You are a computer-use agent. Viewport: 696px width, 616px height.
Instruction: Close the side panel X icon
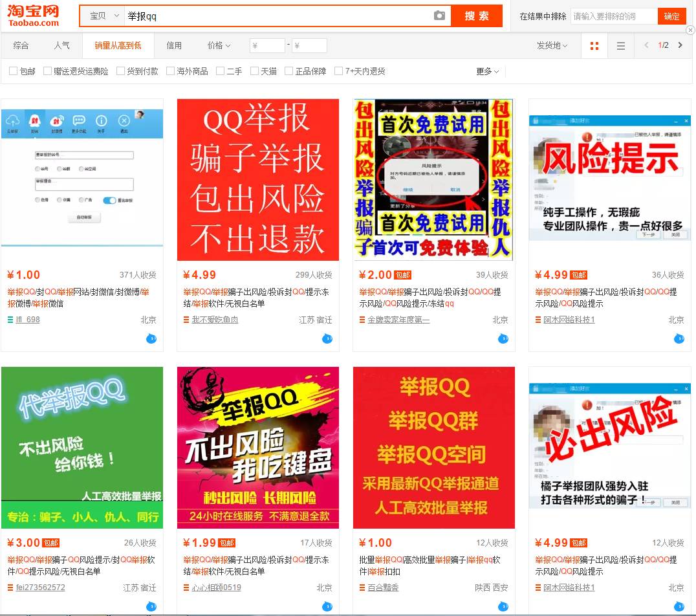[x=690, y=30]
